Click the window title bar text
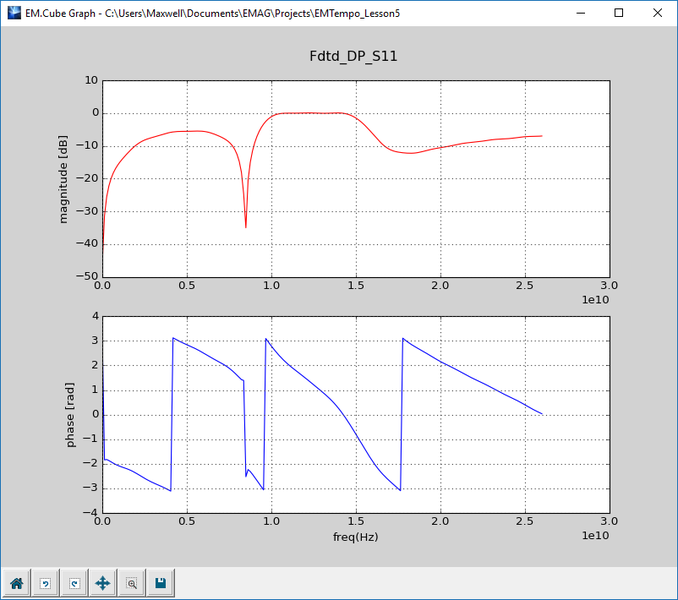Screen dimensions: 678x600 [220, 12]
